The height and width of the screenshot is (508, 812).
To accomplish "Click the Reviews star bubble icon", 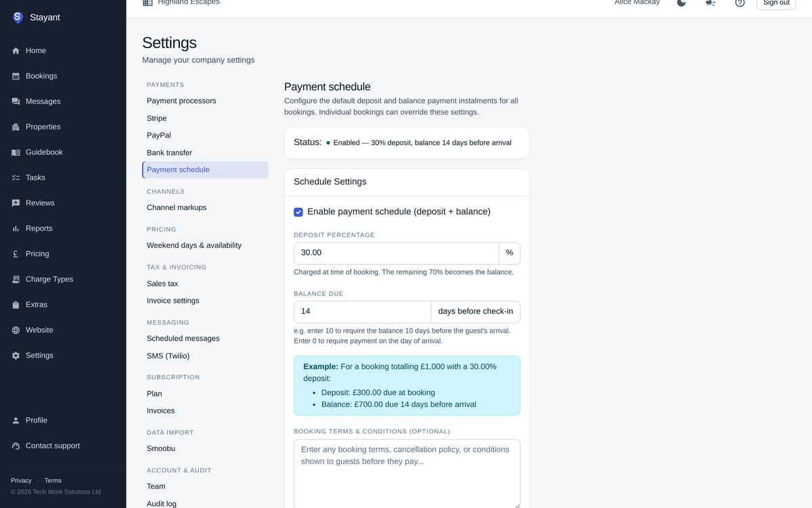I will (x=16, y=203).
